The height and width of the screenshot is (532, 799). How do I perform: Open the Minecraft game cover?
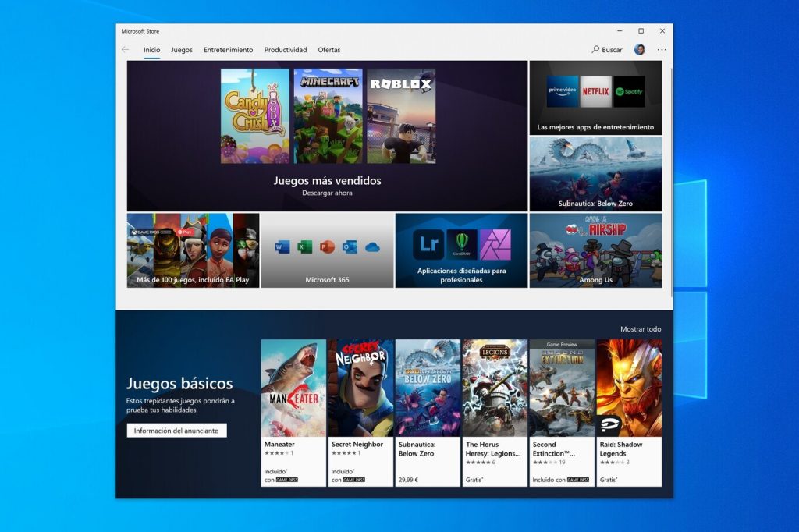click(328, 116)
